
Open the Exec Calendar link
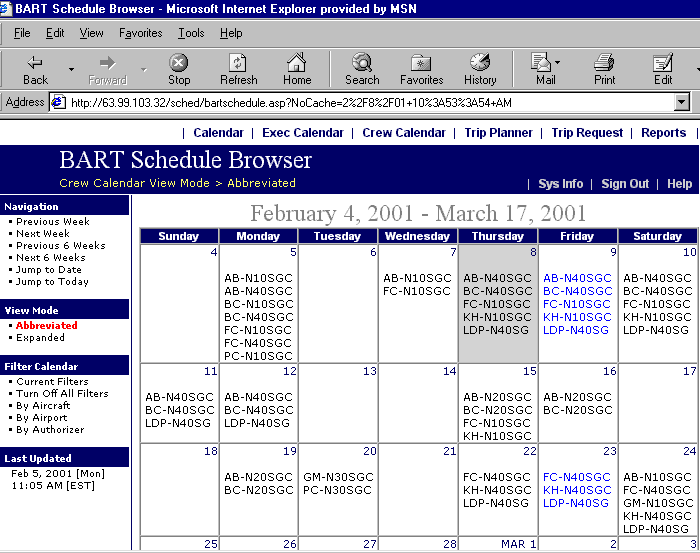click(x=303, y=133)
